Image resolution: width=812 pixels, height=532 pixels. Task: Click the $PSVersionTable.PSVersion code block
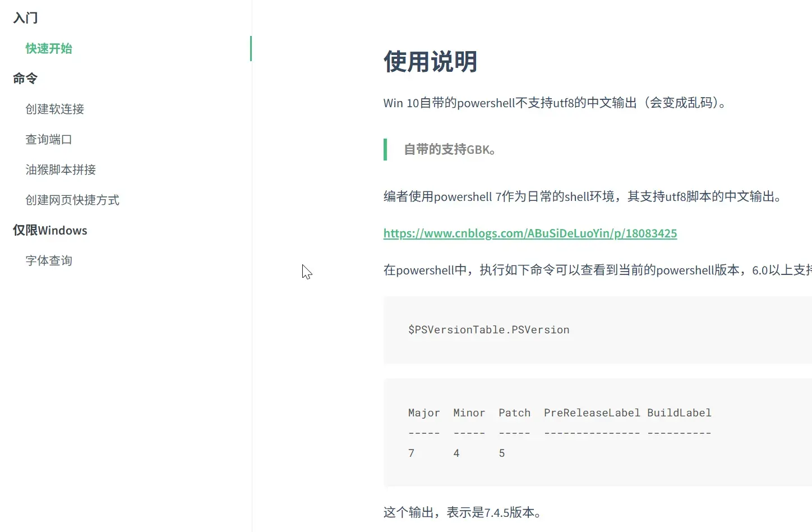tap(598, 330)
